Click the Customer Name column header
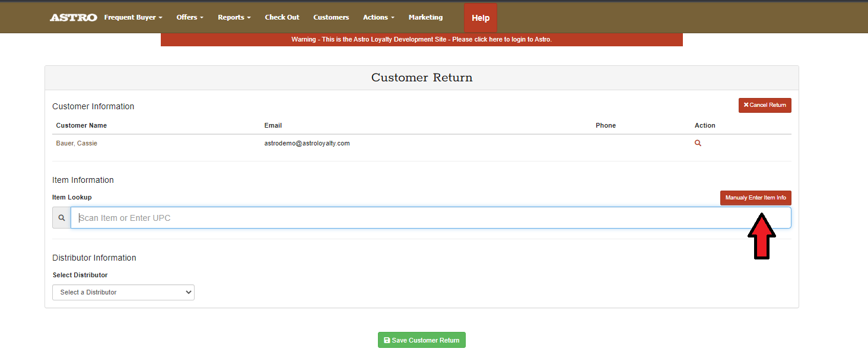The height and width of the screenshot is (358, 868). click(81, 125)
